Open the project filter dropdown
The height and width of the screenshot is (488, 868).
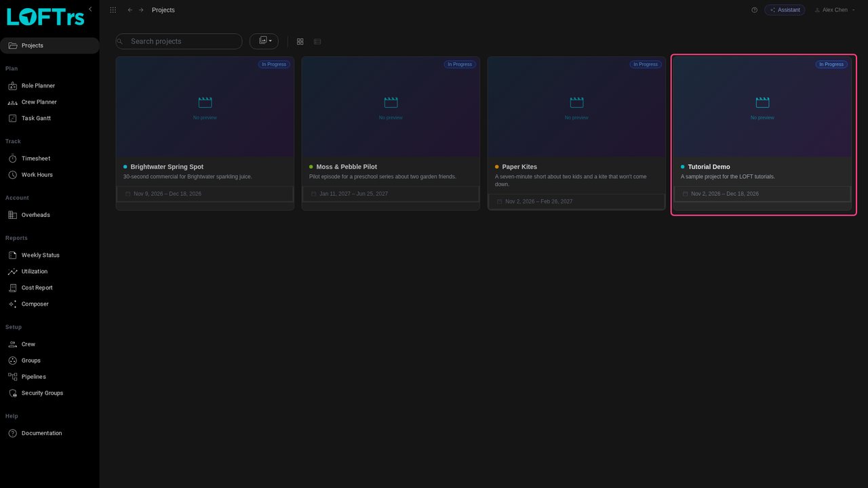coord(264,41)
